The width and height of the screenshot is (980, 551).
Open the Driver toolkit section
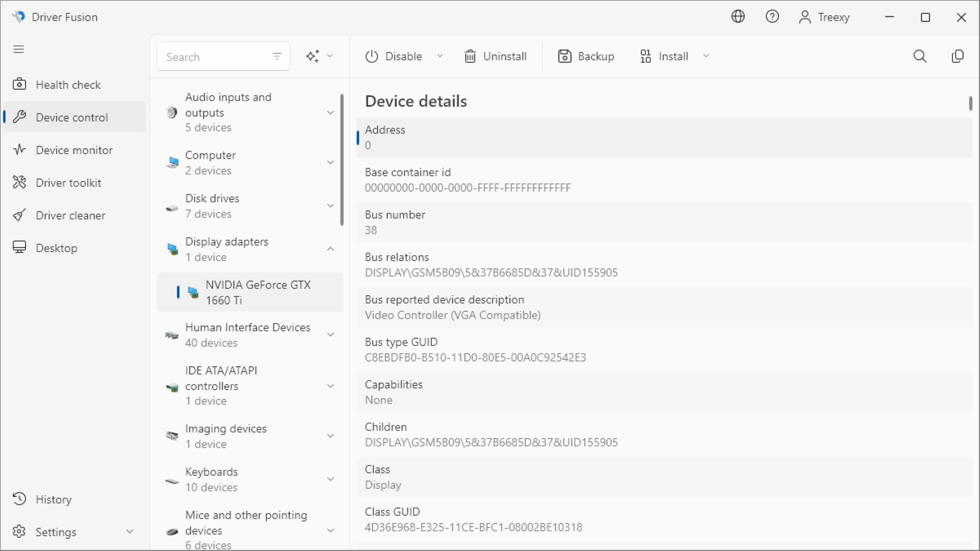[x=68, y=182]
